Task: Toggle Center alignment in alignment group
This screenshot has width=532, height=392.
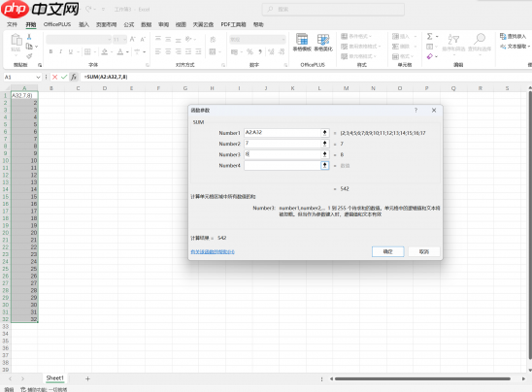Action: (x=168, y=51)
